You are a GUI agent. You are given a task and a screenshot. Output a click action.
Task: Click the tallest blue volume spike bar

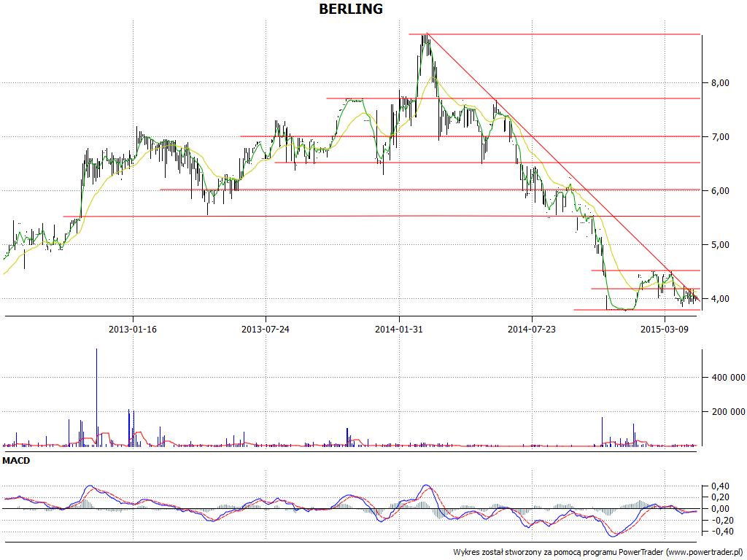click(x=97, y=397)
